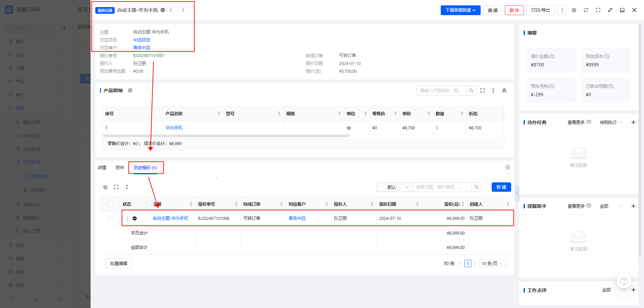The height and width of the screenshot is (308, 644).
Task: Select all rows in history quotes table
Action: click(110, 204)
